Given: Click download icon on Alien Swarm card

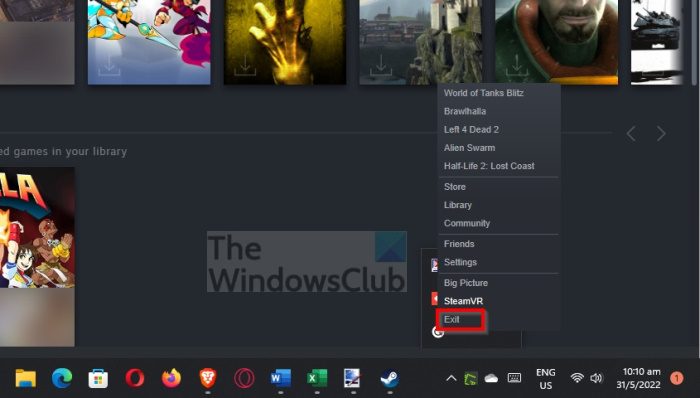Looking at the screenshot, I should (381, 65).
